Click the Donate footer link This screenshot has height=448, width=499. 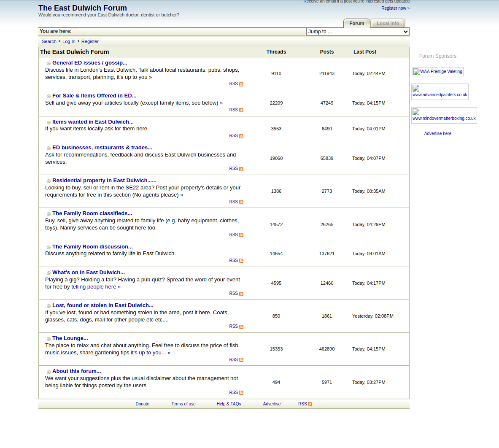click(142, 404)
